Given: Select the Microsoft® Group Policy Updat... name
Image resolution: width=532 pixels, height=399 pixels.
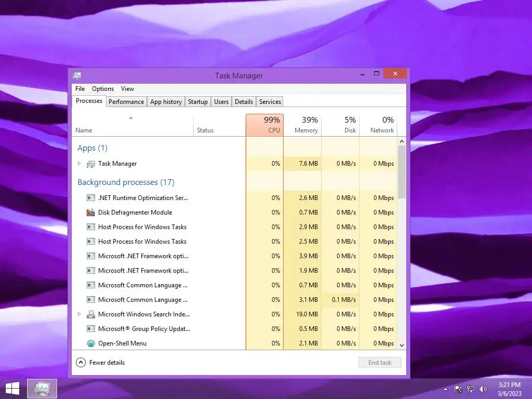Looking at the screenshot, I should click(x=144, y=329).
